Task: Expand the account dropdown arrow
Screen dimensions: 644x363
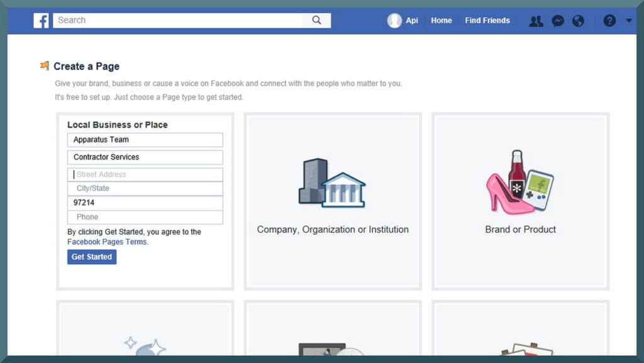Action: (x=629, y=20)
